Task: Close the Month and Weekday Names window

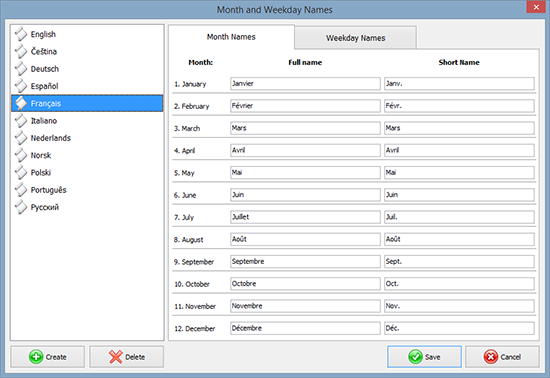Action: [x=536, y=7]
